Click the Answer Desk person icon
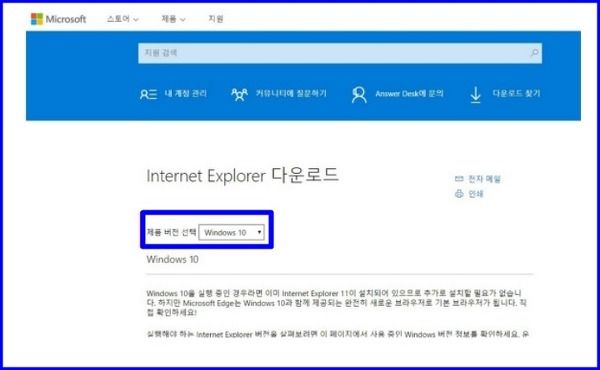 tap(359, 95)
